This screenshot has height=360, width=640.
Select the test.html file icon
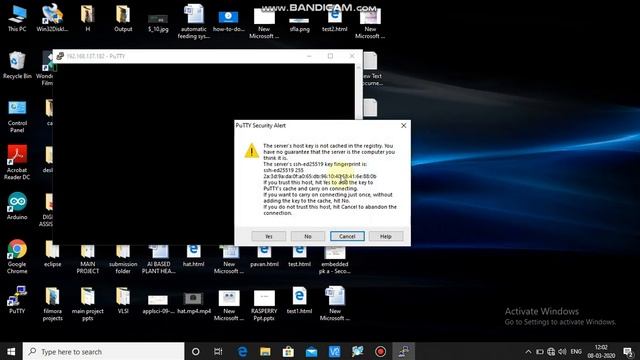coord(299,256)
